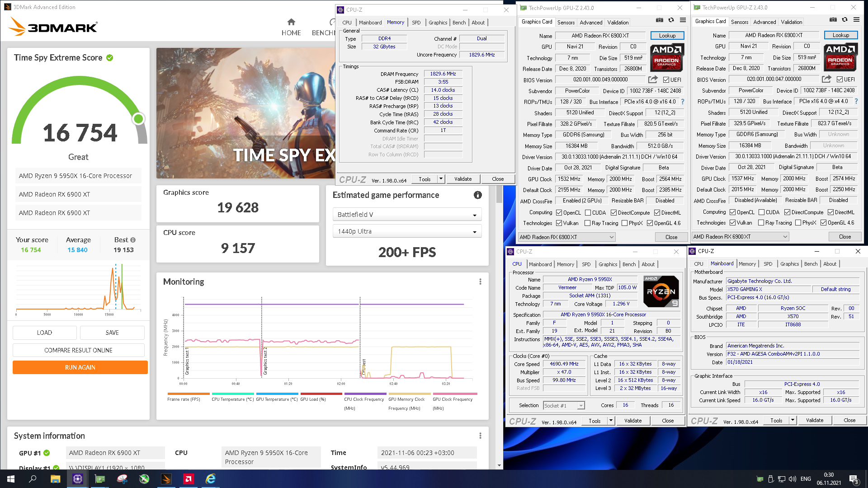Click Bus Interface question mark in left GPU-Z

[x=683, y=102]
